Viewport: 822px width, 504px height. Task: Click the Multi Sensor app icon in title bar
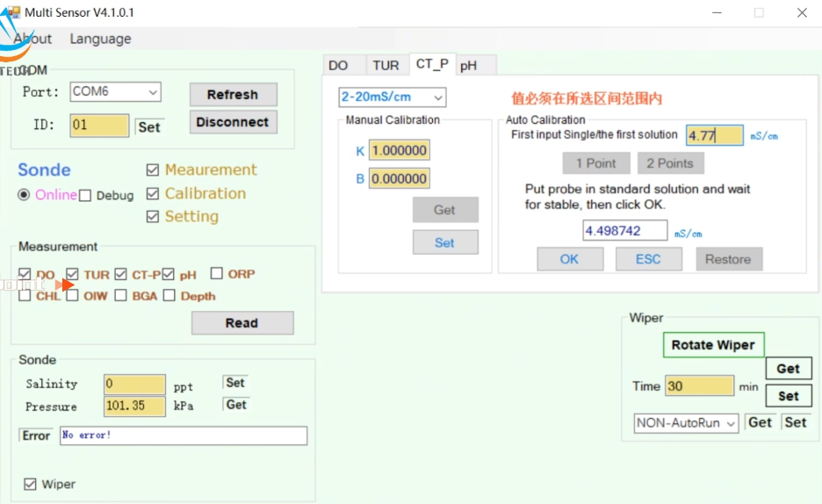tap(12, 12)
